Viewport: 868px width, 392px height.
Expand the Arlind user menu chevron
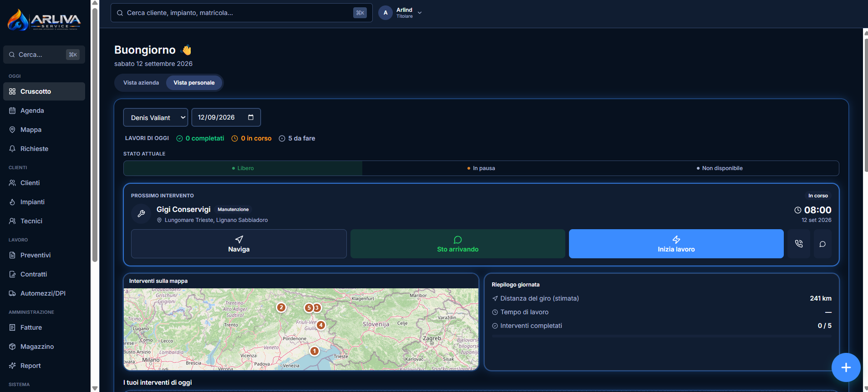[420, 13]
